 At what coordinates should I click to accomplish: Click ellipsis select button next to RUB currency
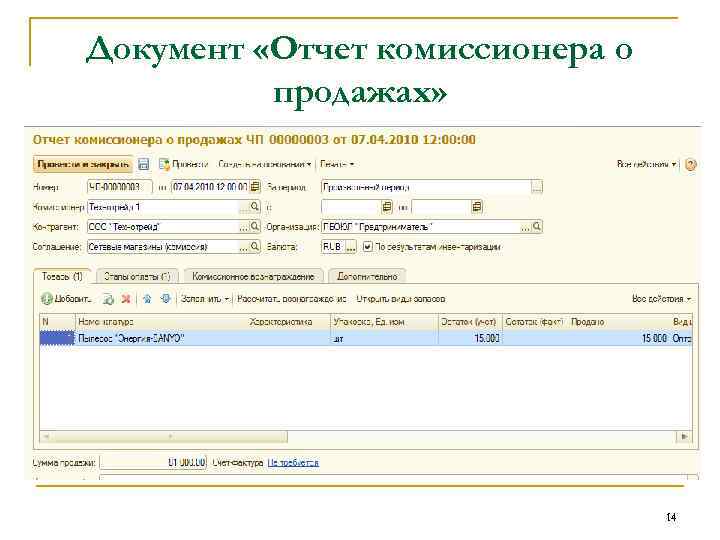[350, 247]
